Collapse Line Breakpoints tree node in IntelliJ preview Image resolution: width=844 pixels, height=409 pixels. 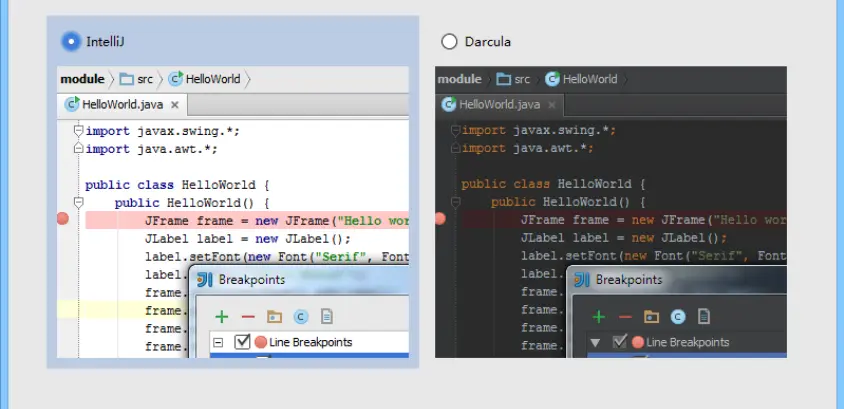tap(218, 342)
